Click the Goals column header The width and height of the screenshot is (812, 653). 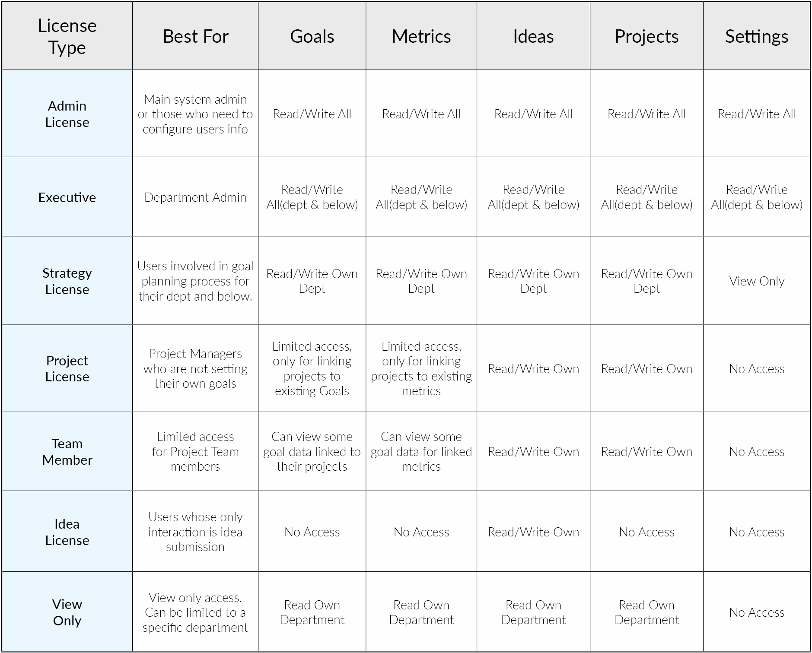[x=312, y=36]
